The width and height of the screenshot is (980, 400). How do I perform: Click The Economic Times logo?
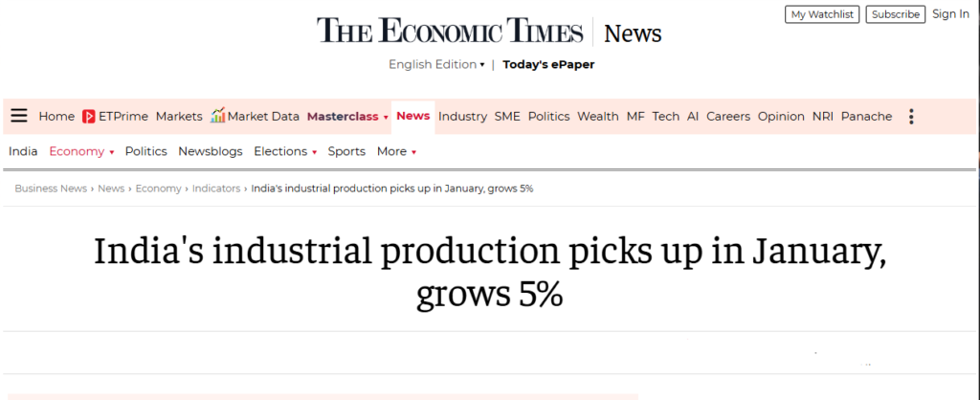[x=450, y=31]
